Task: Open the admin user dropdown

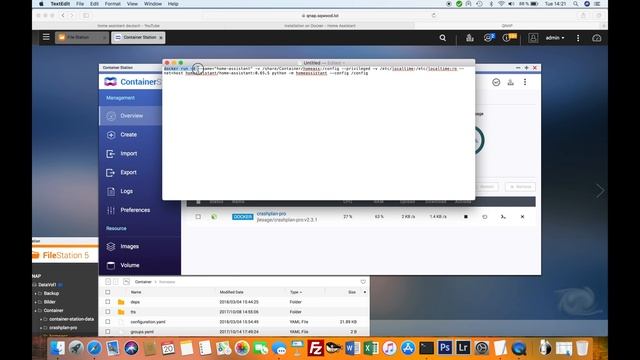Action: point(555,38)
